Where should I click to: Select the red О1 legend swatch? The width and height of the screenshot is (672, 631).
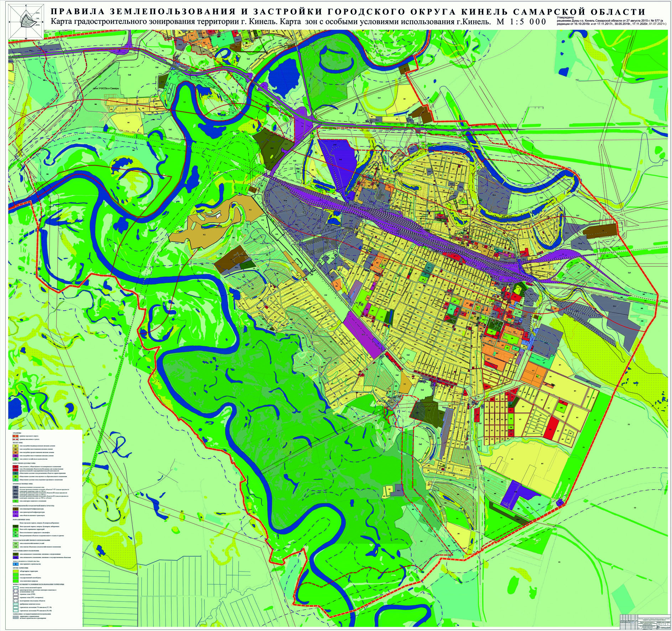[x=15, y=466]
